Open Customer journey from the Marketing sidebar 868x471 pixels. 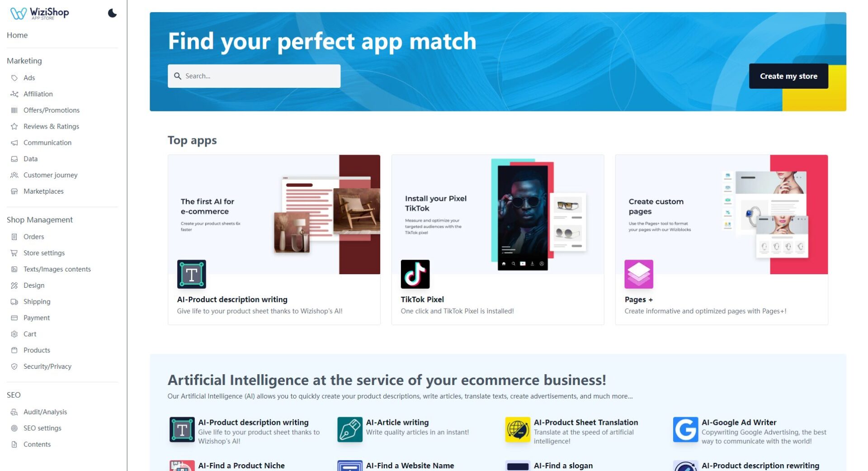click(x=50, y=175)
